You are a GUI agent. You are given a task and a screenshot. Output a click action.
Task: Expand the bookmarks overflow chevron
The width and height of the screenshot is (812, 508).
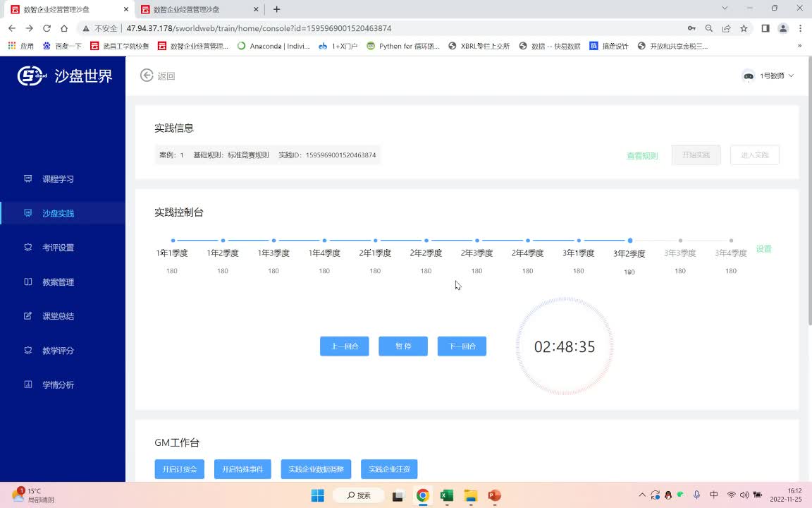click(x=799, y=46)
